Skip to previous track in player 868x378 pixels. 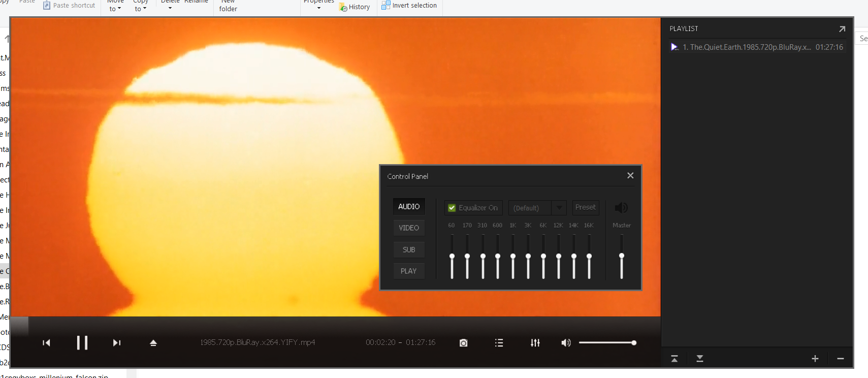pyautogui.click(x=46, y=343)
